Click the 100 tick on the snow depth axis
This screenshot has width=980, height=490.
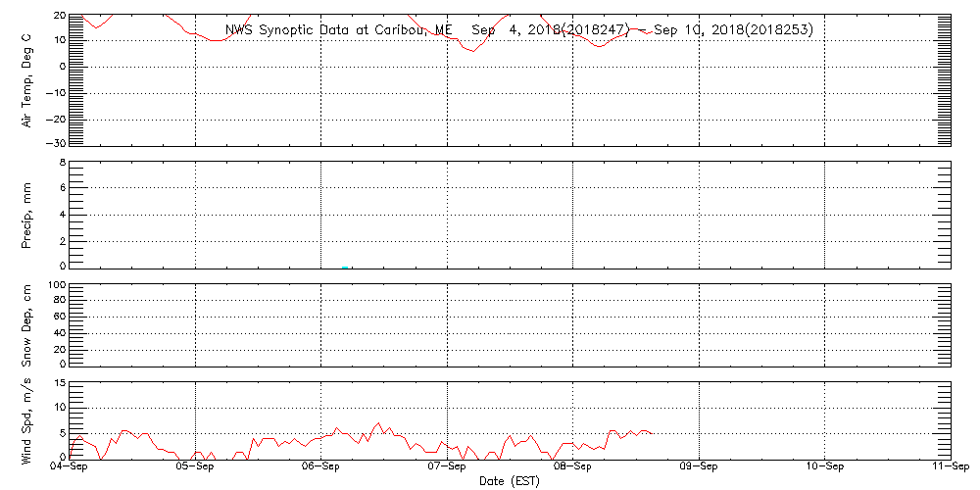[56, 285]
